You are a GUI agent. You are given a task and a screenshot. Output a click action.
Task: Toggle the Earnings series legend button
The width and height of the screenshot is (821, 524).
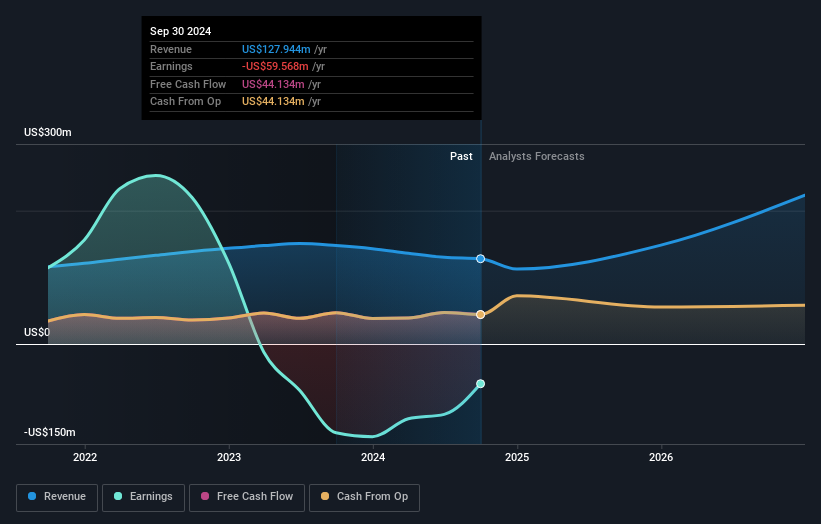(143, 497)
